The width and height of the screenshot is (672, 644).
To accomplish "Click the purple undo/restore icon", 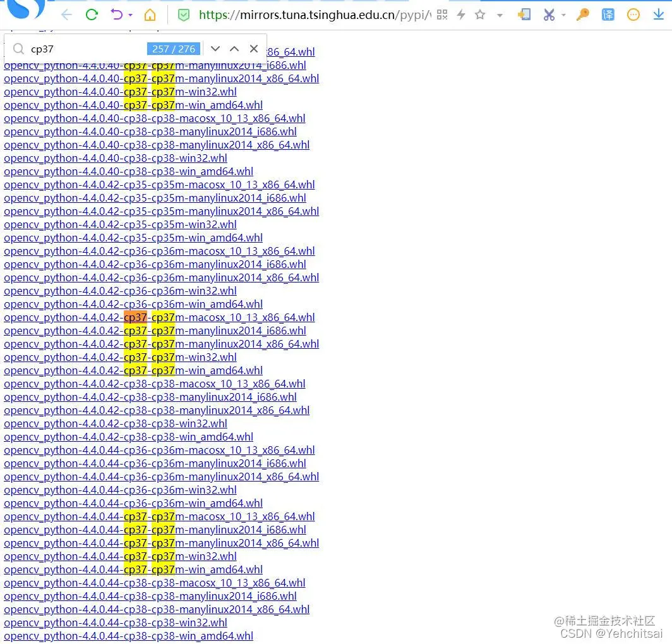I will click(x=117, y=15).
